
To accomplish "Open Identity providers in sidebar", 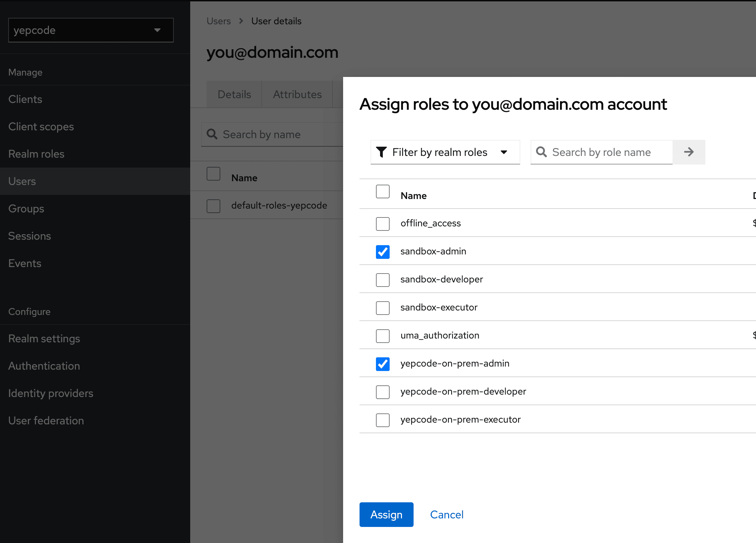I will (51, 393).
